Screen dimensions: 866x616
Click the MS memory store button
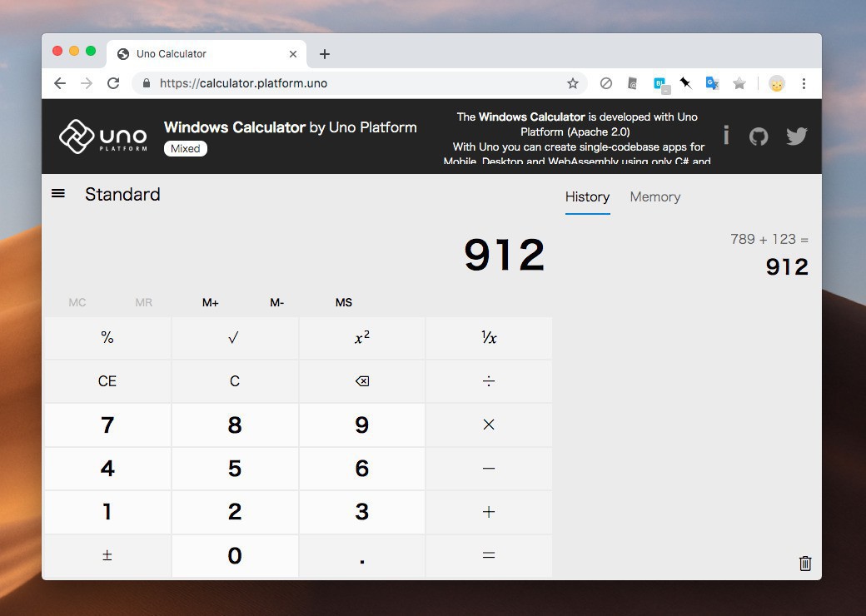pos(344,302)
